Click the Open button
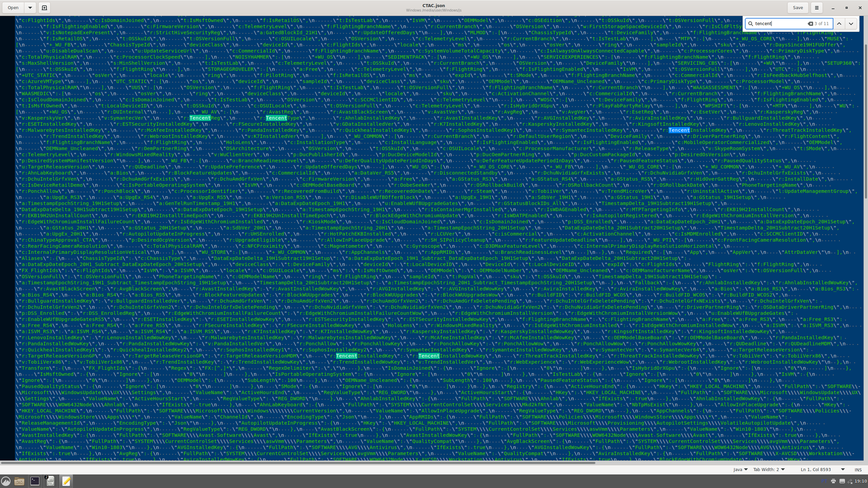Screen dimensions: 868x488 click(13, 7)
